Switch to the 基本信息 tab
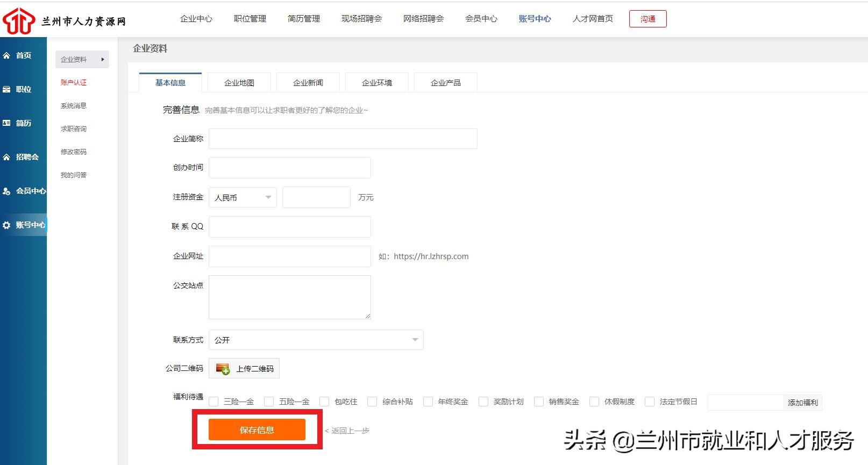The width and height of the screenshot is (868, 465). click(170, 83)
